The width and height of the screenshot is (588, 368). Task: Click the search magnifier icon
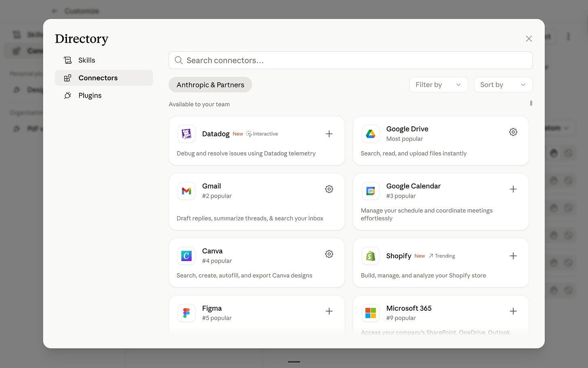[x=178, y=61]
